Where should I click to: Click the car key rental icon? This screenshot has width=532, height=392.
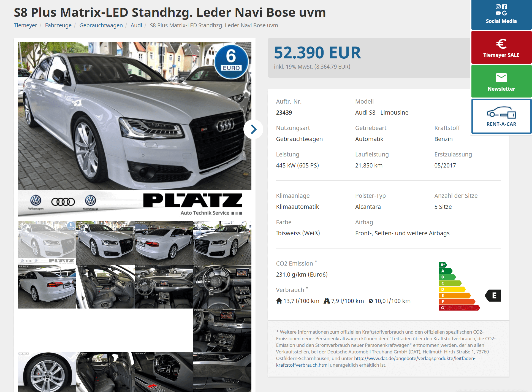(x=501, y=112)
